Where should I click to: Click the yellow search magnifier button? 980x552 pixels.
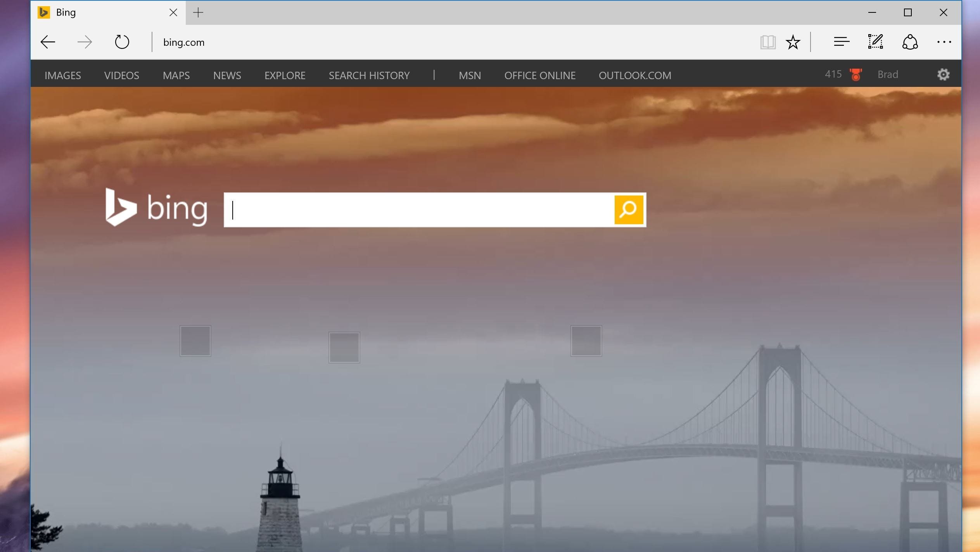(628, 210)
